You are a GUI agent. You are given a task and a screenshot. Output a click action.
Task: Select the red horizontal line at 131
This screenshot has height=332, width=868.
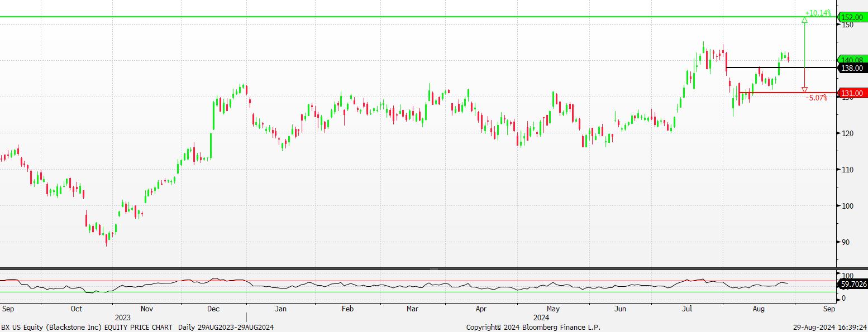tap(782, 93)
